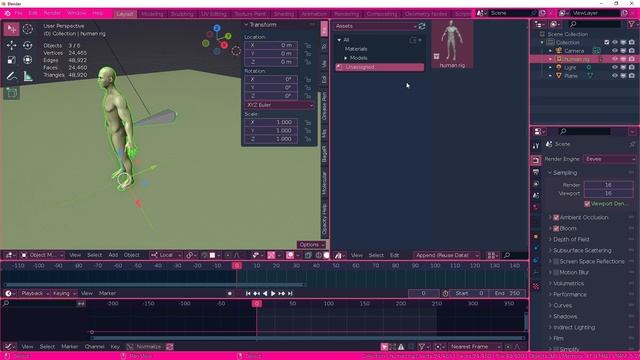This screenshot has width=640, height=360.
Task: Open the XYZ Euler rotation mode dropdown
Action: [280, 105]
